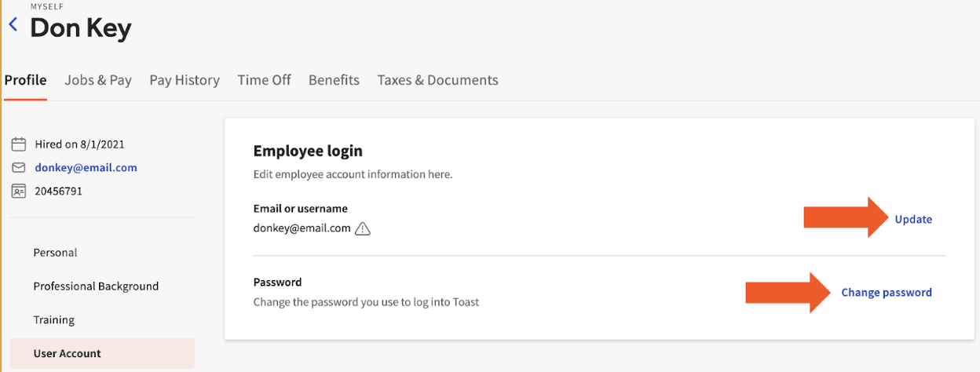Open Professional Background section
Viewport: 980px width, 372px height.
(96, 286)
